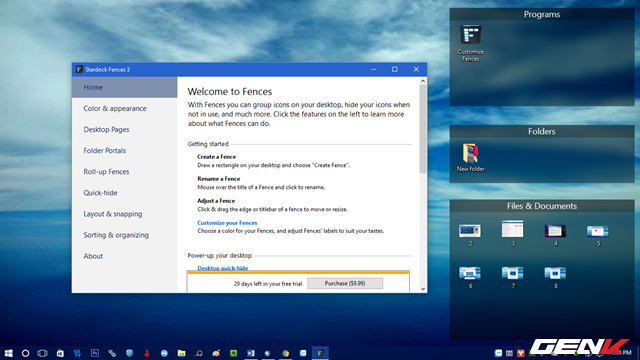This screenshot has width=640, height=360.
Task: Open Sorting & organizing section
Action: tap(124, 235)
